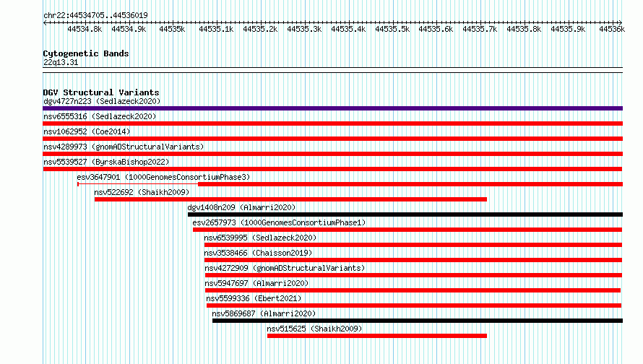643x364 pixels.
Task: Click the 44535.5k ruler tick label
Action: [x=392, y=29]
